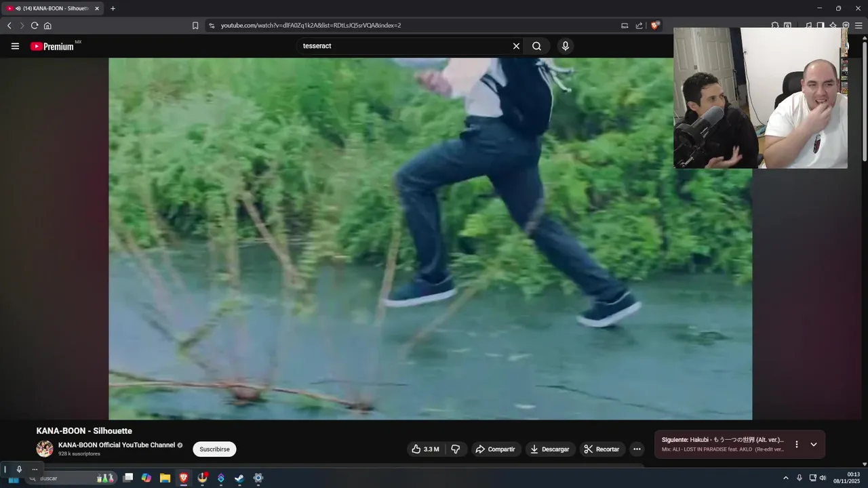
Task: Open File Explorer from taskbar
Action: [x=165, y=478]
